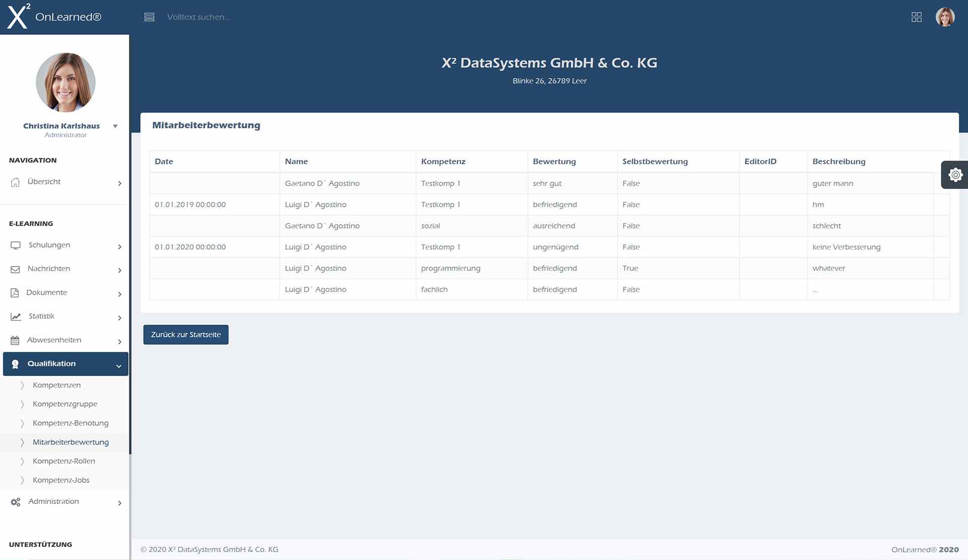Open the Christina Karlshaus profile dropdown arrow

[115, 126]
